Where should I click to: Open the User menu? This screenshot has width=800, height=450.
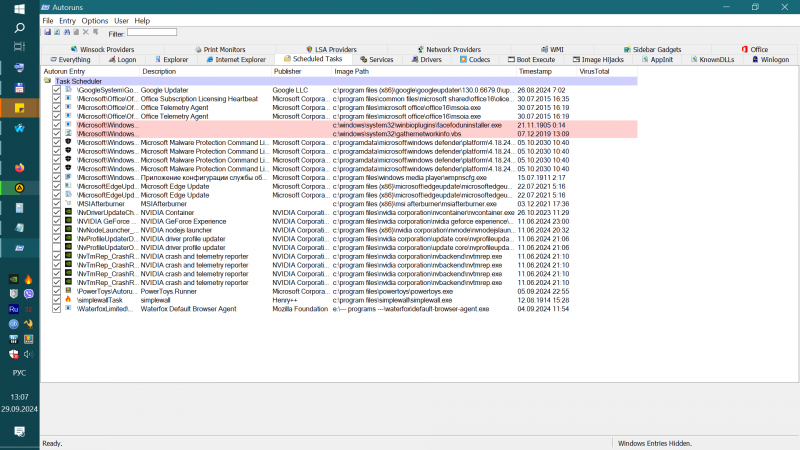(121, 21)
